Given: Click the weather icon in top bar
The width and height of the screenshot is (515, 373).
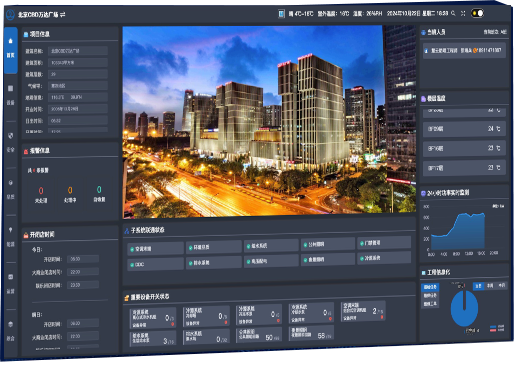Looking at the screenshot, I should pos(281,14).
